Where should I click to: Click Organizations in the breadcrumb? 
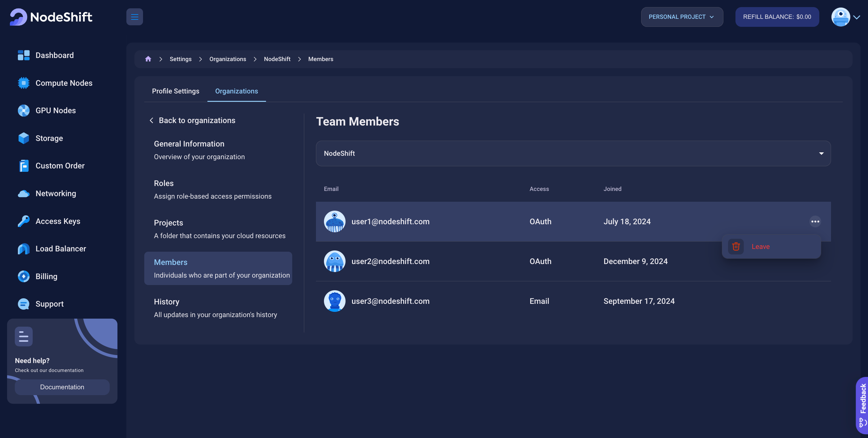pos(228,59)
